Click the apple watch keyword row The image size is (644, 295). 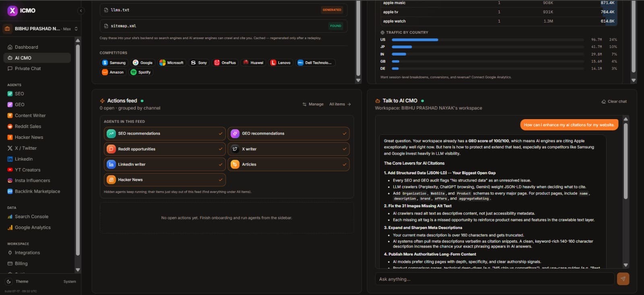(499, 21)
